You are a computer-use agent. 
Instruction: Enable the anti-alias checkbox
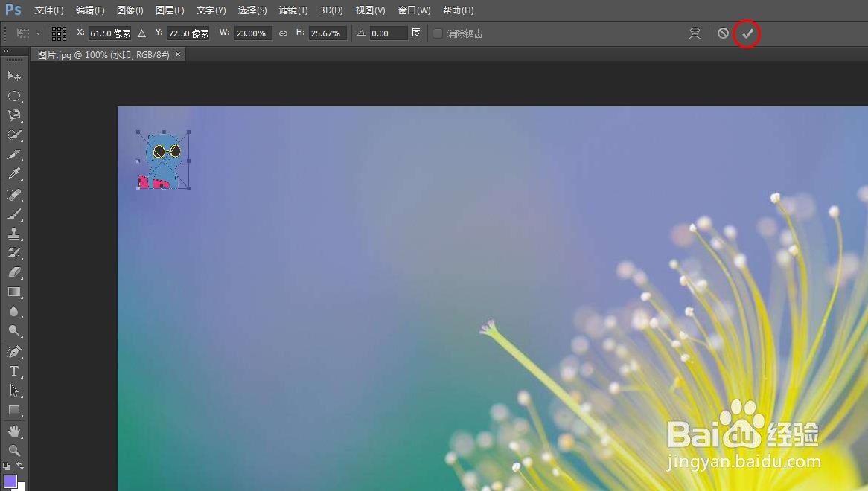pos(437,33)
